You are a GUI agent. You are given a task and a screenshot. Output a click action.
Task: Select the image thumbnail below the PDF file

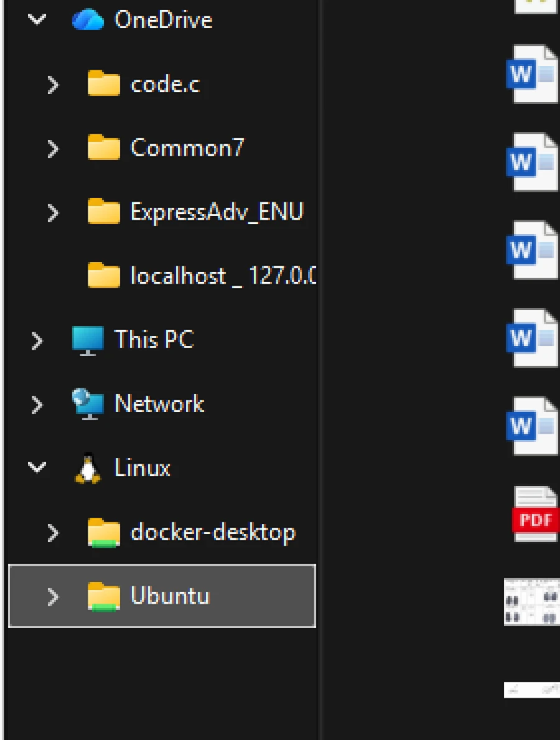(x=532, y=602)
